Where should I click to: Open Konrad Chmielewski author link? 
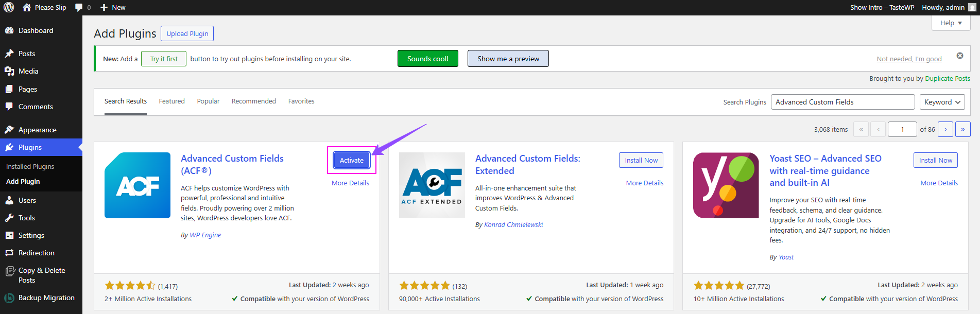pyautogui.click(x=513, y=225)
